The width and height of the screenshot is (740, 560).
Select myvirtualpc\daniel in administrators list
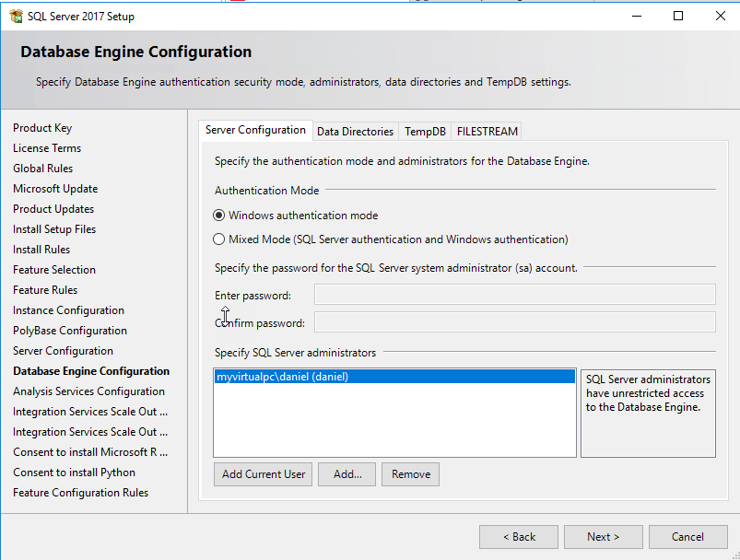tap(281, 377)
